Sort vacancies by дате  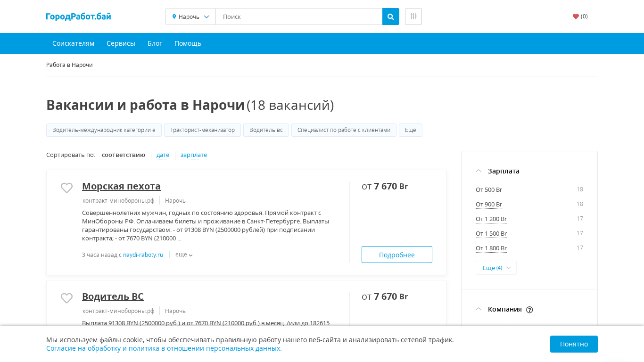point(163,155)
